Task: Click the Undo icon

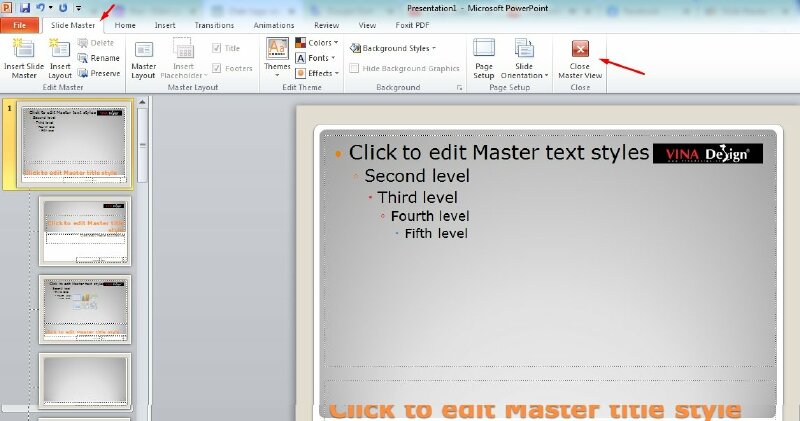Action: [40, 8]
